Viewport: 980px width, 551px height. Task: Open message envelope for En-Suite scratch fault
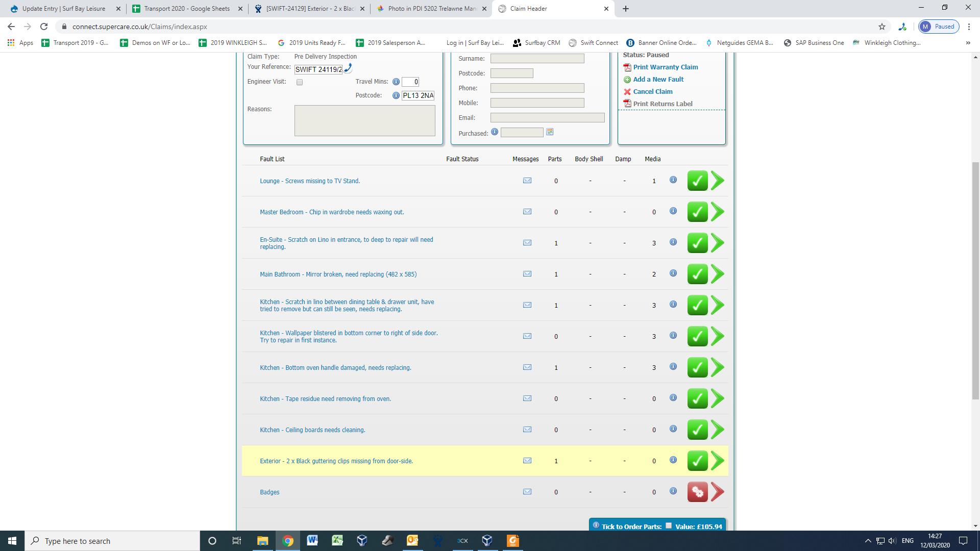point(527,243)
